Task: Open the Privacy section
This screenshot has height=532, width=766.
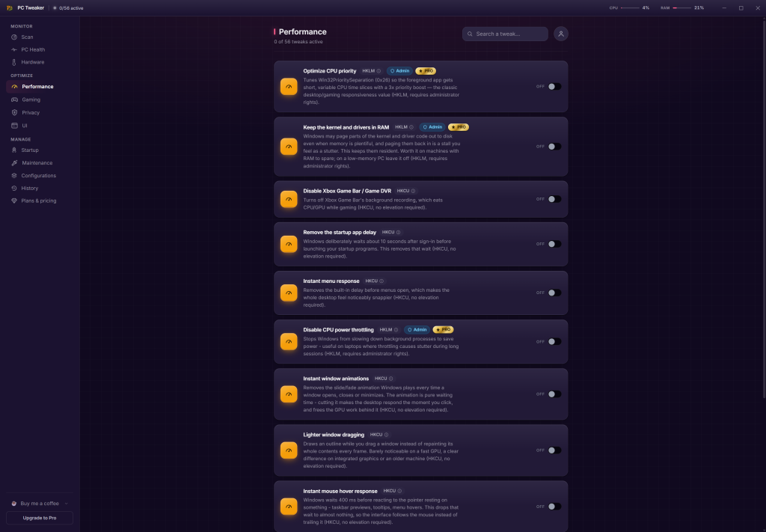Action: click(40, 112)
